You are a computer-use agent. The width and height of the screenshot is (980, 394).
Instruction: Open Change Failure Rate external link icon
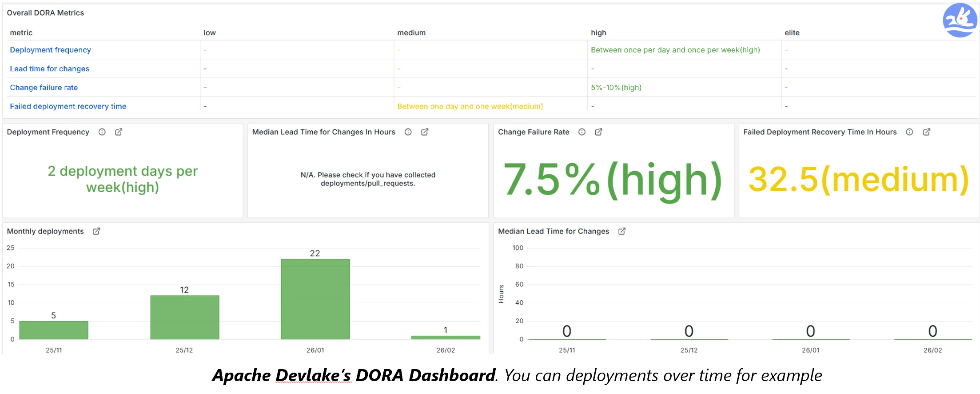[598, 132]
